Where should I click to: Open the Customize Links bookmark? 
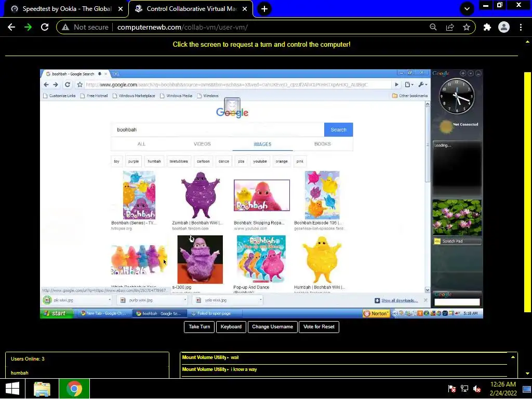59,96
